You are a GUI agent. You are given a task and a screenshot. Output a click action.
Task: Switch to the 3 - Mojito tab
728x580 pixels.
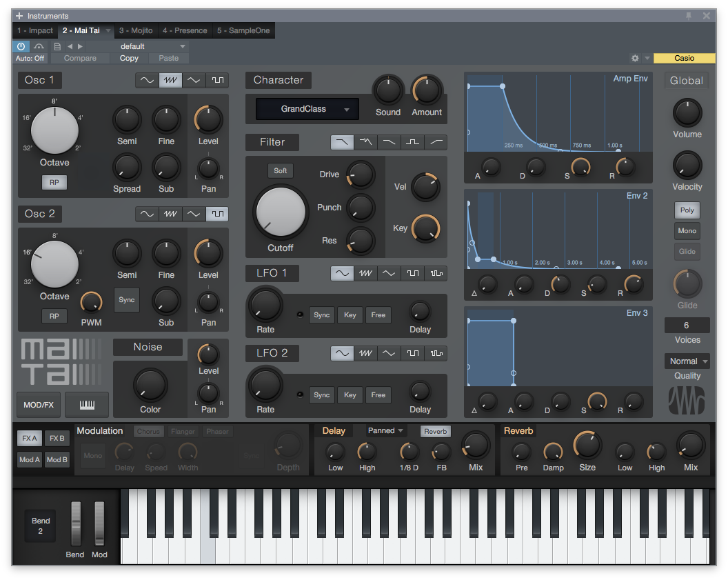(x=136, y=30)
